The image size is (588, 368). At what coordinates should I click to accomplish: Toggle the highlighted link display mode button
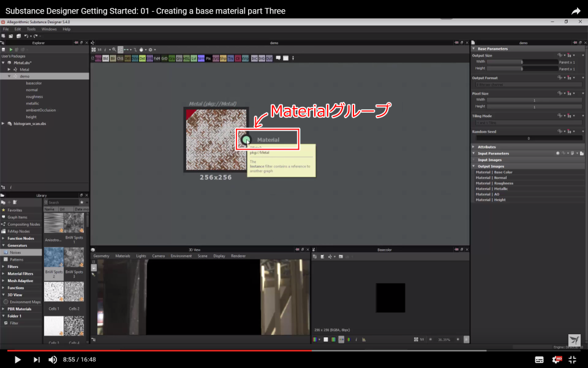(x=121, y=50)
